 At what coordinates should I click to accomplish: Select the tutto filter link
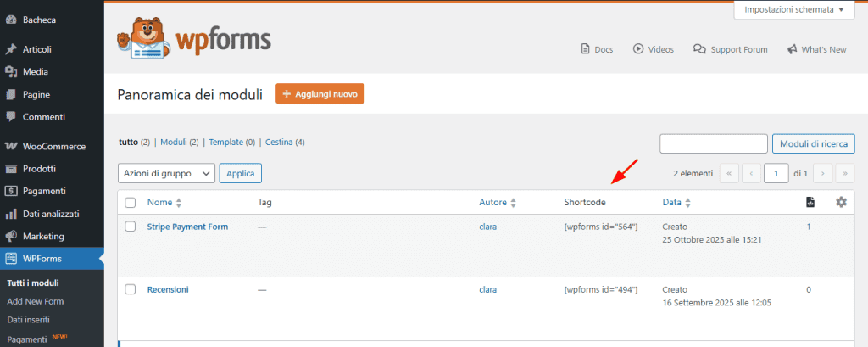pos(129,142)
